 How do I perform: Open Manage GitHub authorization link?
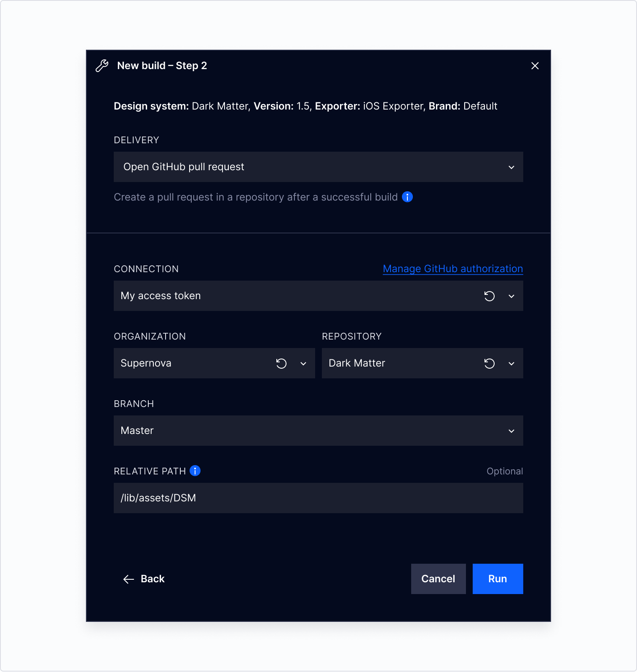click(453, 269)
